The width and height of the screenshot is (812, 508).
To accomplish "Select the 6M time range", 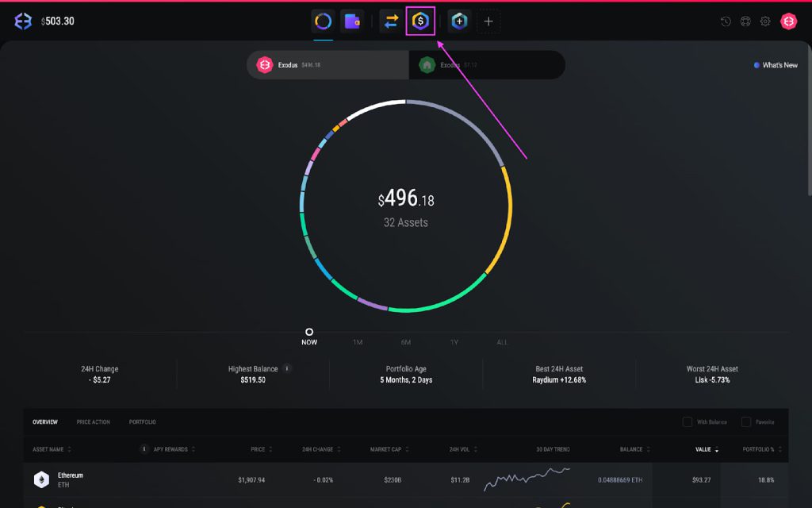I will [x=405, y=342].
